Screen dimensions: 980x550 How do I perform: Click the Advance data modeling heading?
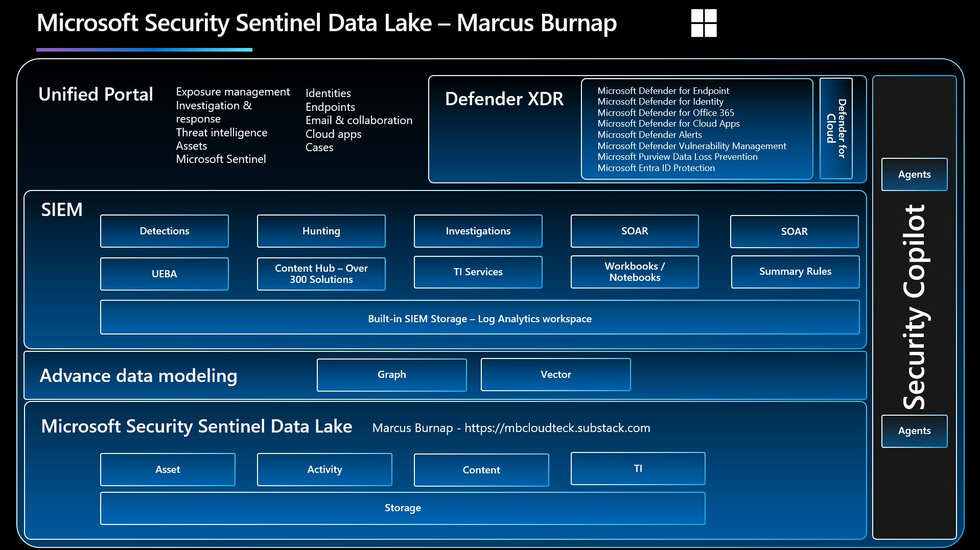click(x=138, y=376)
